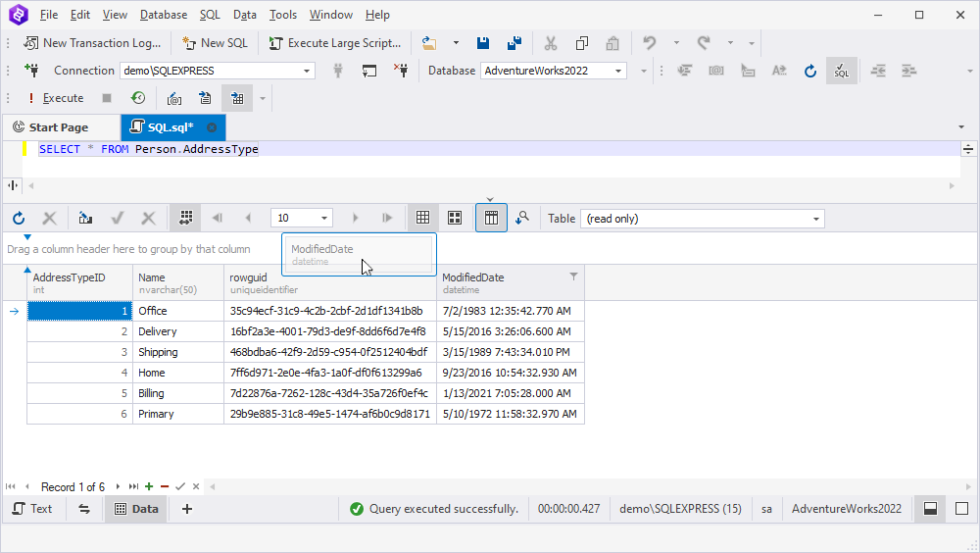Click the swap views arrows icon
Screen dimensions: 980x553
[x=83, y=509]
